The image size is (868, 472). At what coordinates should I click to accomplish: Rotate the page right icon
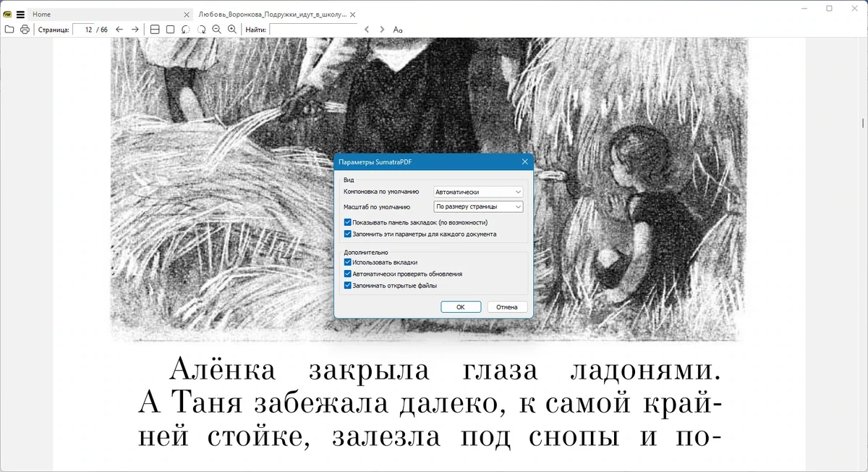pyautogui.click(x=201, y=30)
